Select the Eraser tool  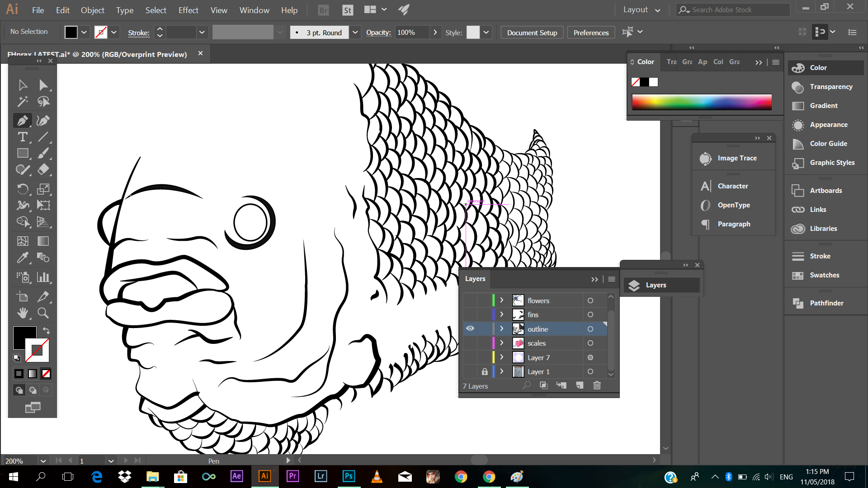(43, 170)
